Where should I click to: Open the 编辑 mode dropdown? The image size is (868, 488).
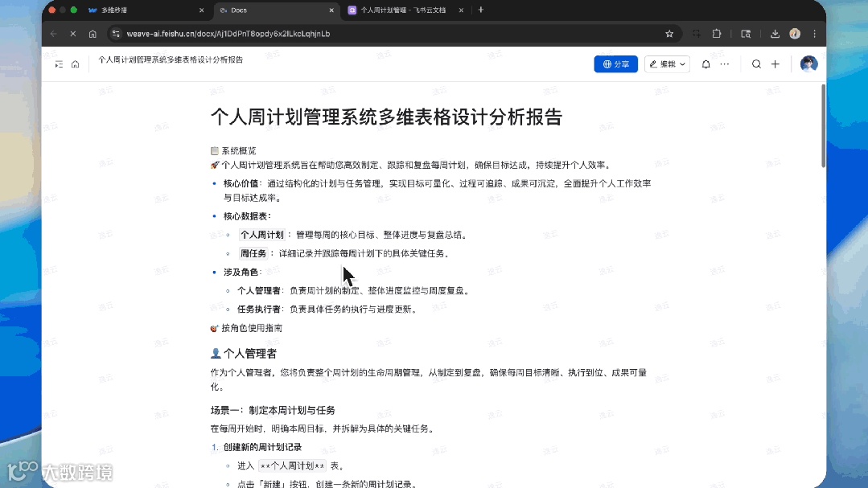[667, 64]
